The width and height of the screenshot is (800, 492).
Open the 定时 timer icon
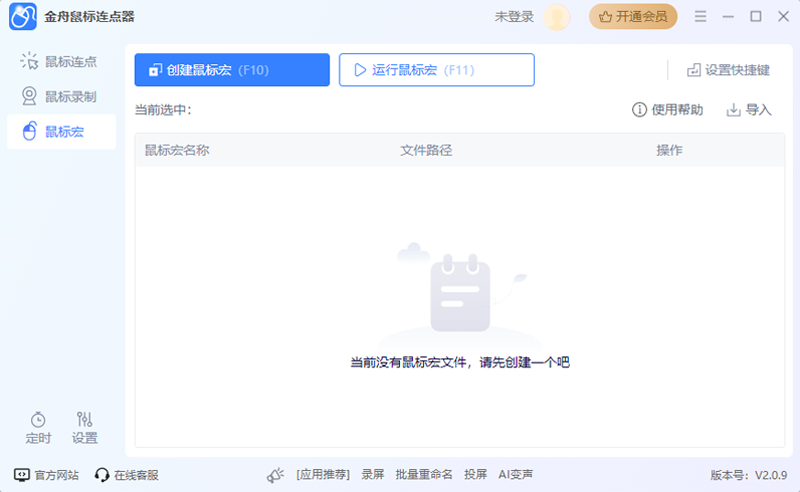pyautogui.click(x=38, y=427)
